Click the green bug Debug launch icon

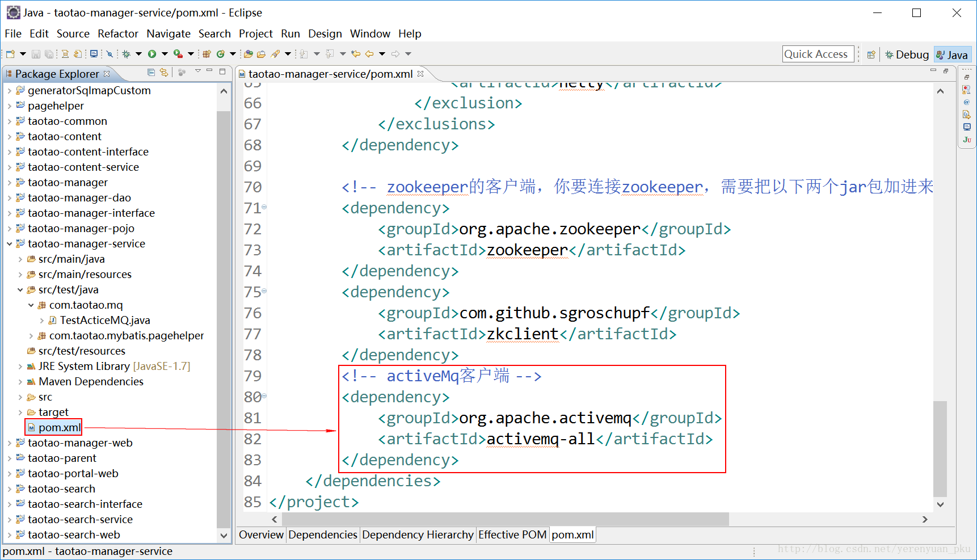coord(126,54)
